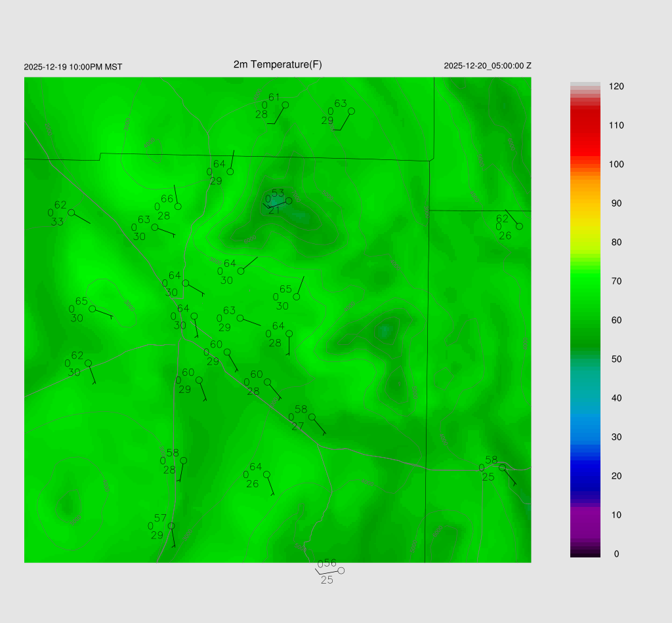Select the station plot with 64 over 26
The height and width of the screenshot is (623, 672).
pyautogui.click(x=266, y=474)
